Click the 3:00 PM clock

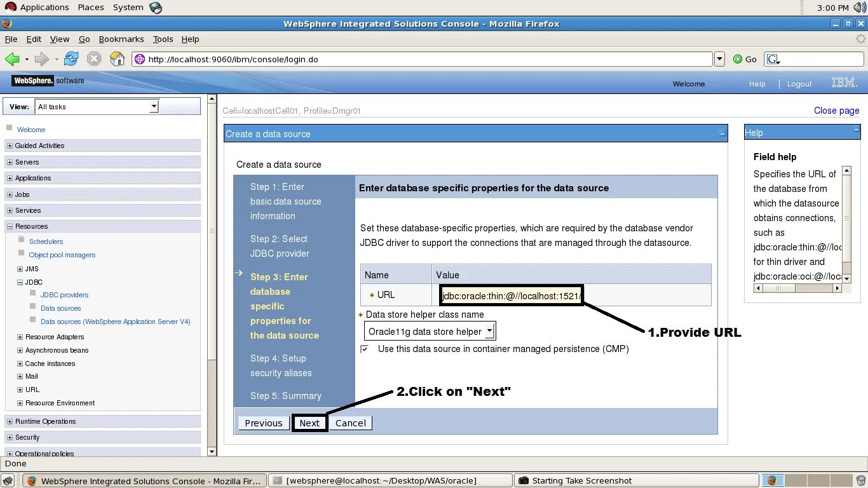[833, 8]
